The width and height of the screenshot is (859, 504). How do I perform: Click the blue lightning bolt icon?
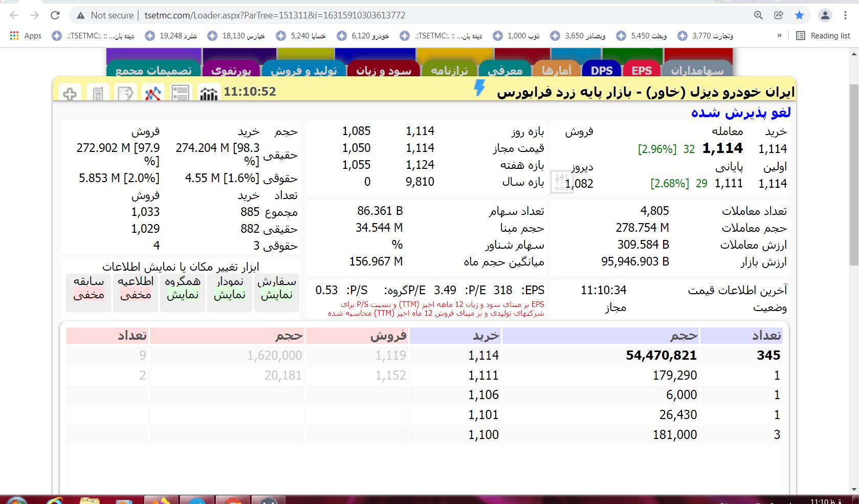479,88
